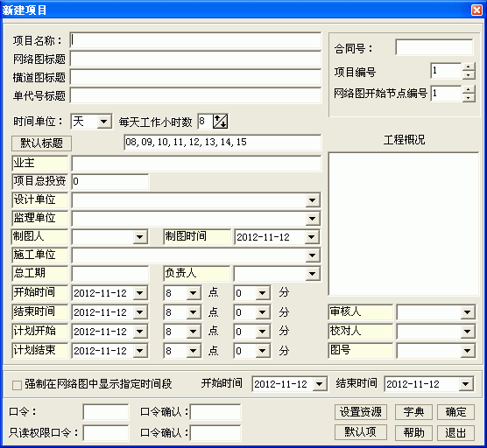Close the 新建项目 dialog window
The height and width of the screenshot is (448, 487).
click(x=476, y=10)
